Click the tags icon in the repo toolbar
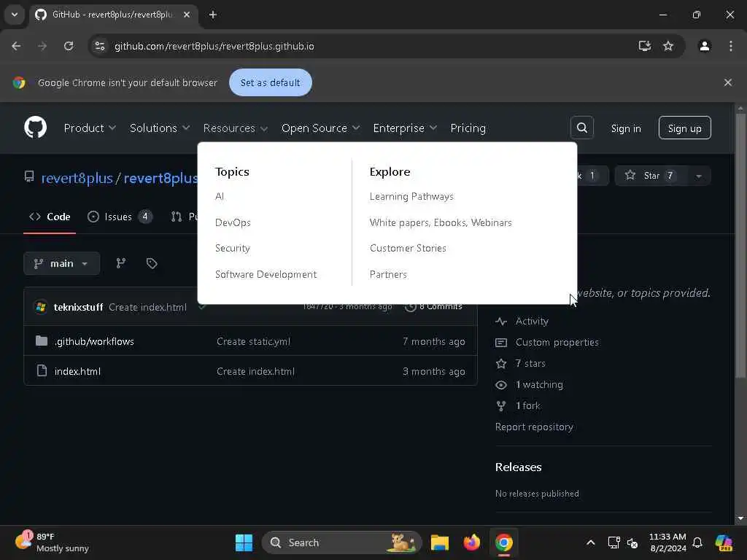The height and width of the screenshot is (560, 747). [x=152, y=263]
